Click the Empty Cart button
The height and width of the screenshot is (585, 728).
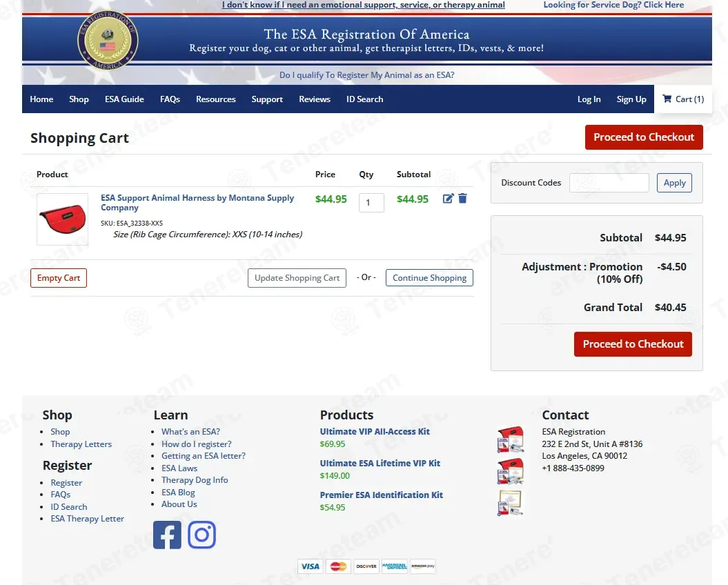pos(59,277)
